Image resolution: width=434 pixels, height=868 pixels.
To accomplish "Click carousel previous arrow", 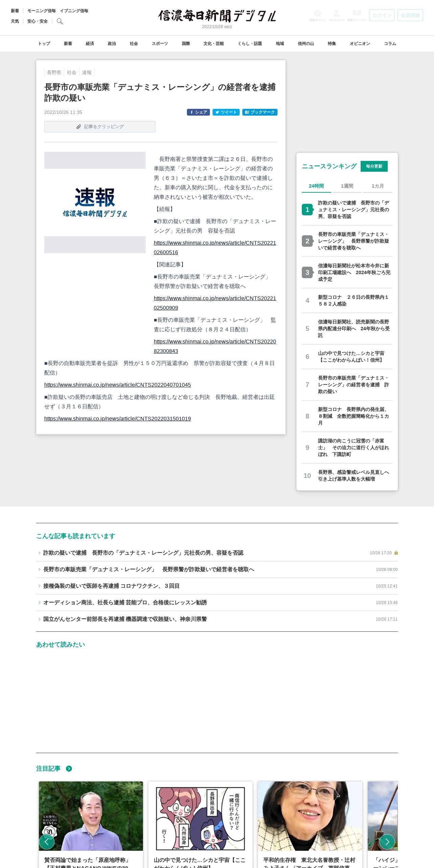I will pyautogui.click(x=47, y=842).
